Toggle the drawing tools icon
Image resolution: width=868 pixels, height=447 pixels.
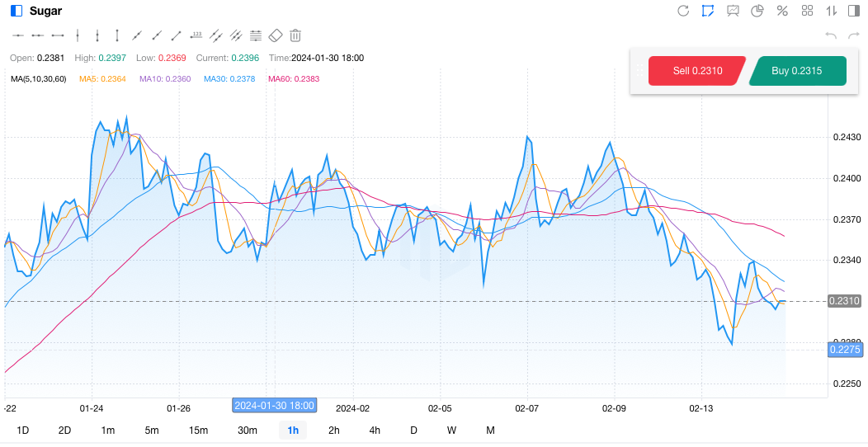708,11
